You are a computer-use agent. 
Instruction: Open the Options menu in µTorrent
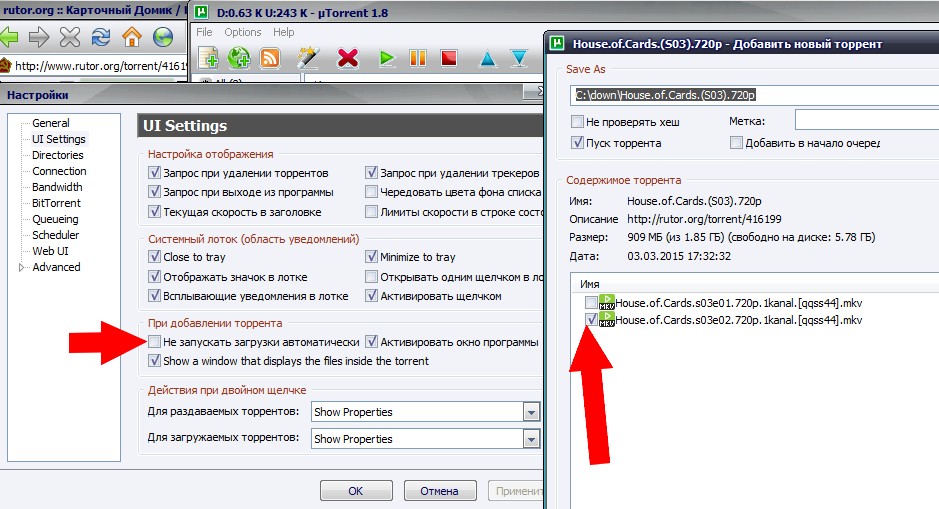[242, 32]
